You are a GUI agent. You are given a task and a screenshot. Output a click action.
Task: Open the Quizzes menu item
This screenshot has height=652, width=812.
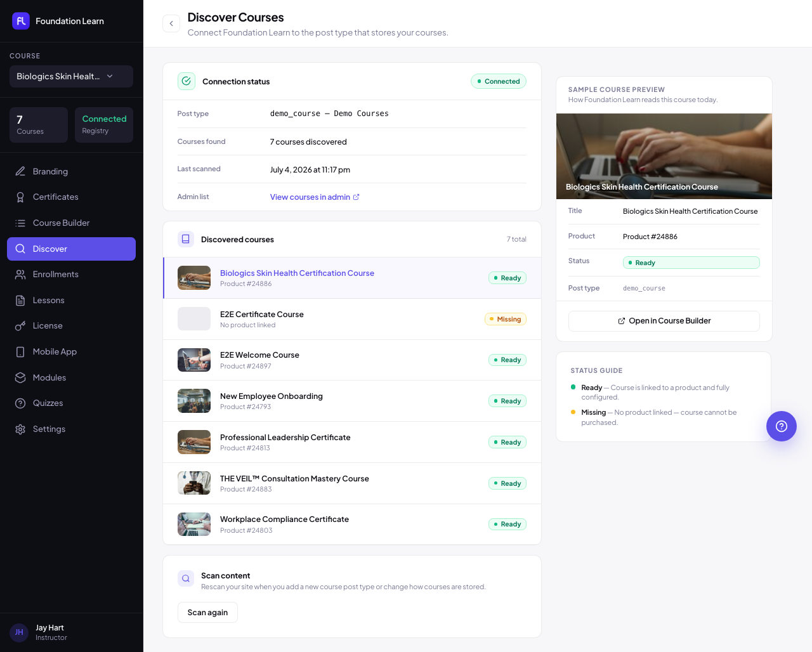coord(71,403)
